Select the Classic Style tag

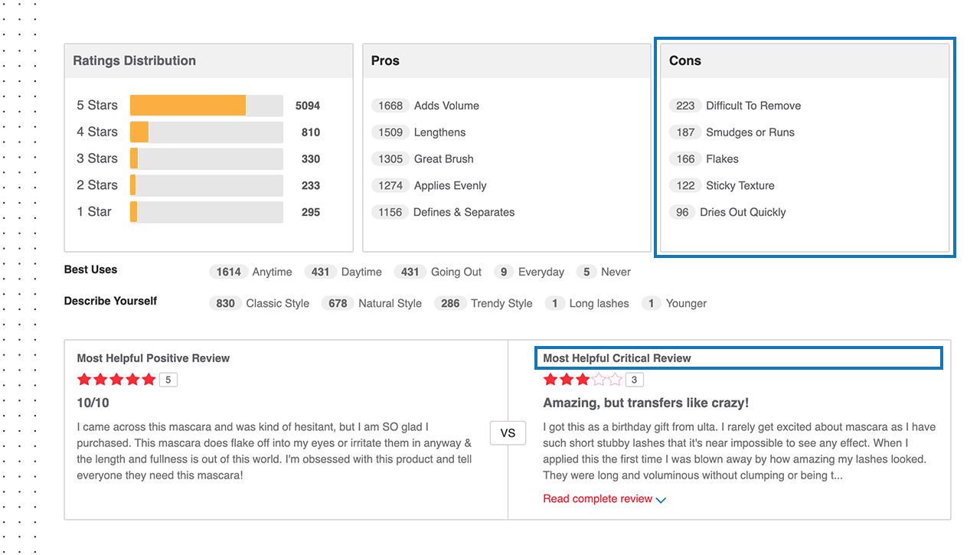[x=260, y=303]
